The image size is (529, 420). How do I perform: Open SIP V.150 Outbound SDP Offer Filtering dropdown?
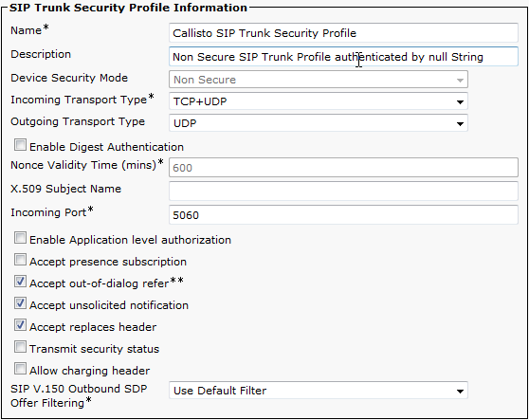click(x=319, y=391)
